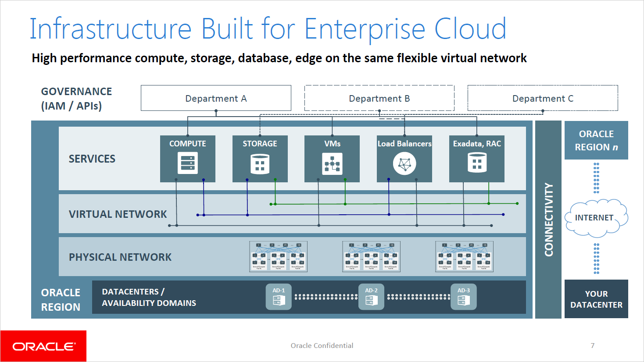
Task: Select the first physical network topology thumbnail
Action: click(x=278, y=256)
